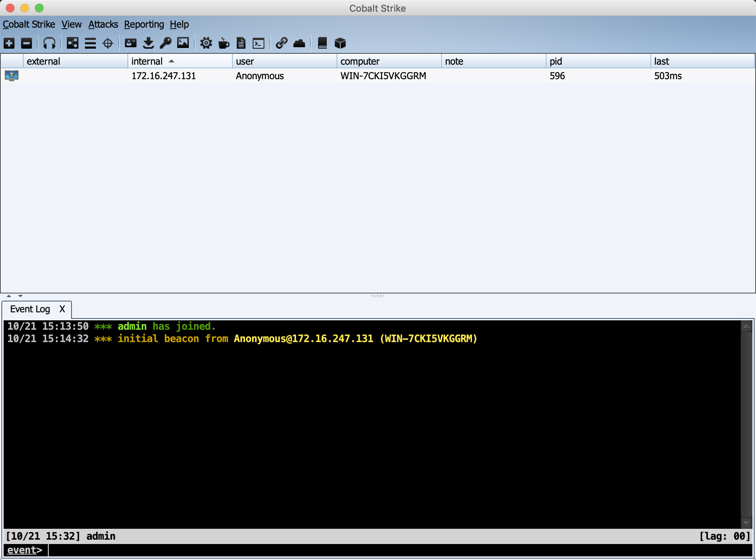
Task: Sort by the last column header
Action: click(x=703, y=61)
